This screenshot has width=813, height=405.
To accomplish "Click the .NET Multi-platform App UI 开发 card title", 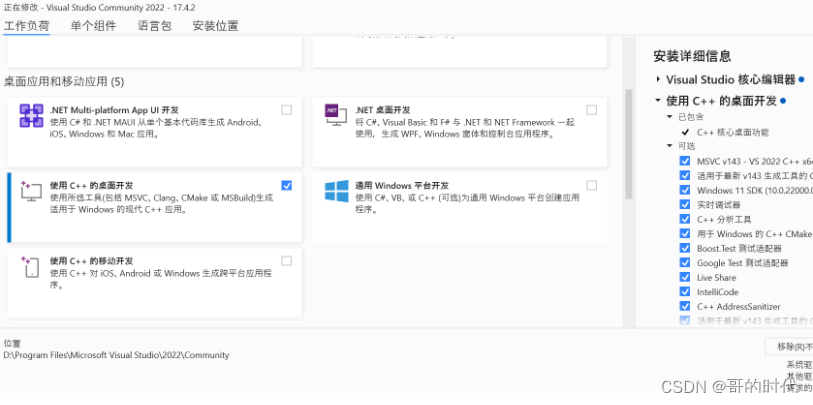I will (x=114, y=110).
